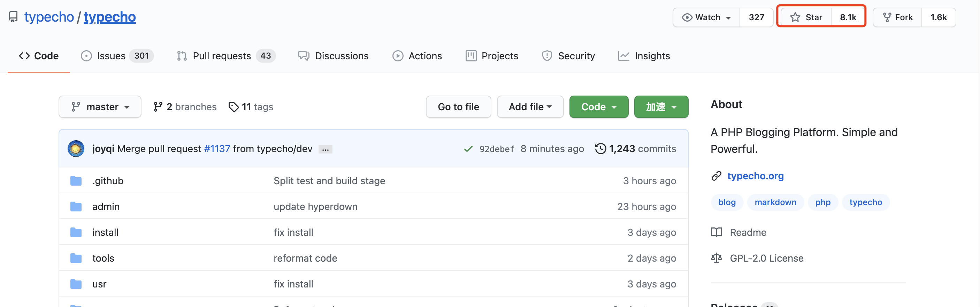Select the typecho topic tag
Viewport: 980px width, 307px height.
[865, 202]
